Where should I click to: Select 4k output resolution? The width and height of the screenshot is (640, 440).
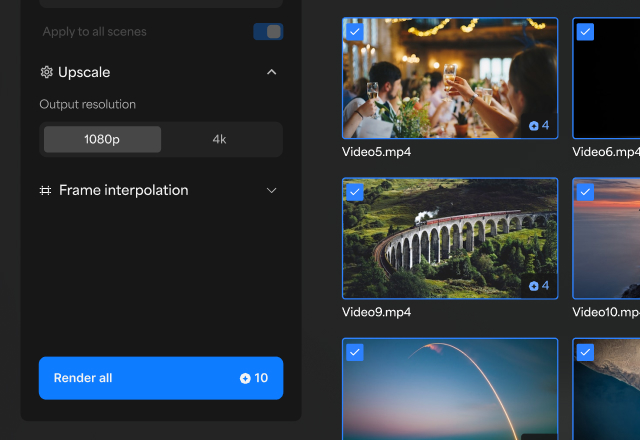click(x=219, y=140)
